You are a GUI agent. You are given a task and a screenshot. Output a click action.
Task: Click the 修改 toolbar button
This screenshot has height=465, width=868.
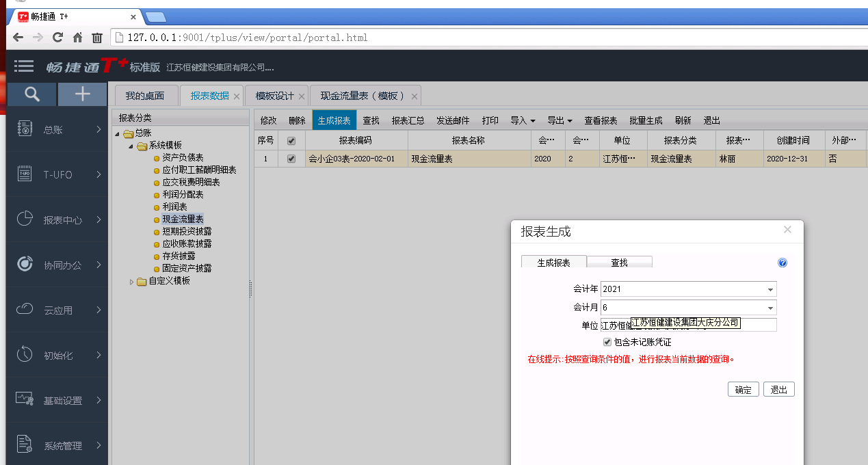(x=268, y=120)
